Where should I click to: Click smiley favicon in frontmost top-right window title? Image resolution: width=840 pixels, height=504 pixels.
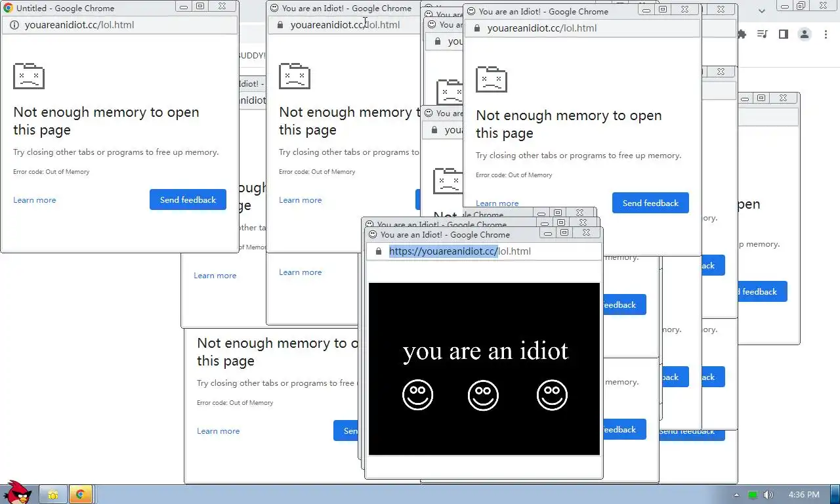471,11
